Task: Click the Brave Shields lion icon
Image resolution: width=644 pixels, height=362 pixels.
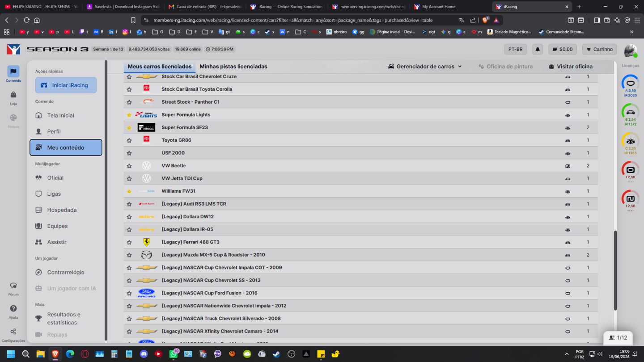Action: tap(485, 20)
